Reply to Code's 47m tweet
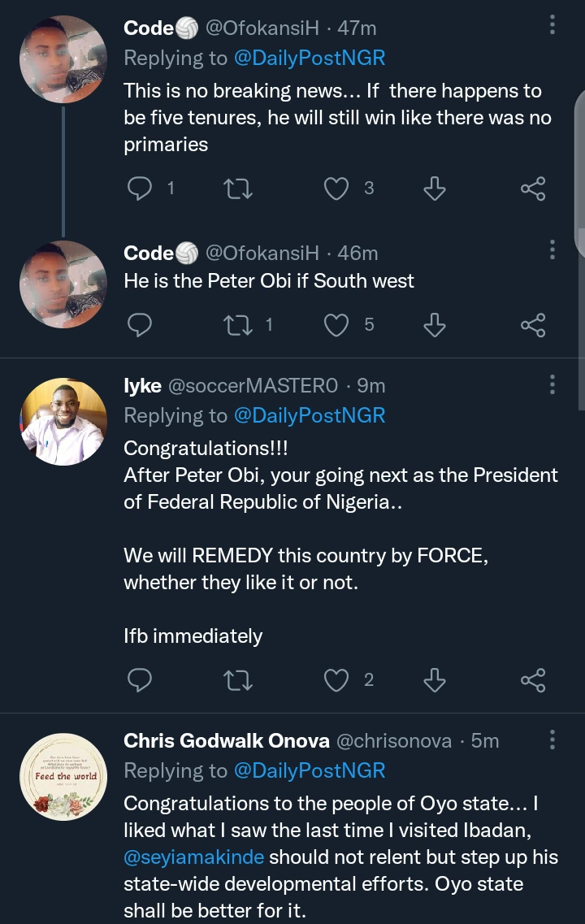585x924 pixels. point(141,189)
